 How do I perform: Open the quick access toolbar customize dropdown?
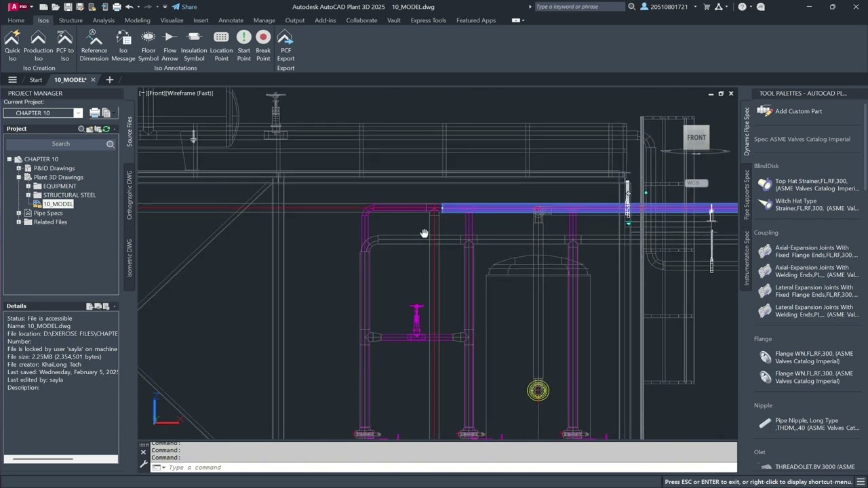165,7
